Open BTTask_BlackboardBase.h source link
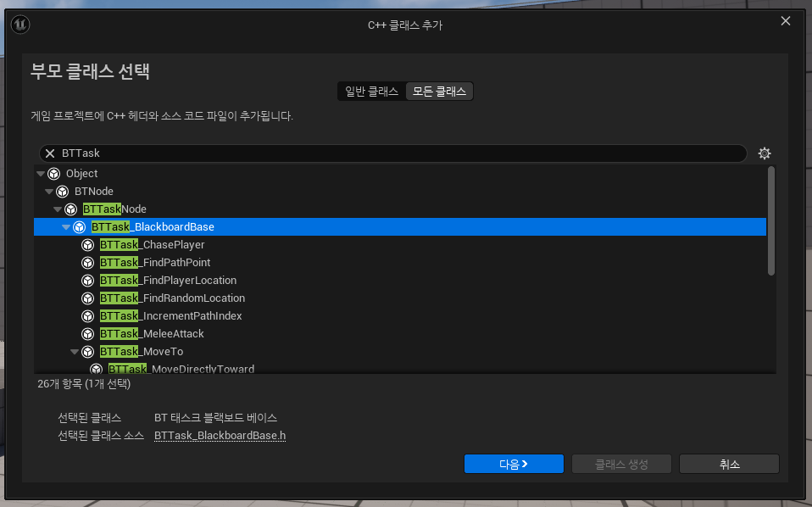812x507 pixels. tap(220, 436)
